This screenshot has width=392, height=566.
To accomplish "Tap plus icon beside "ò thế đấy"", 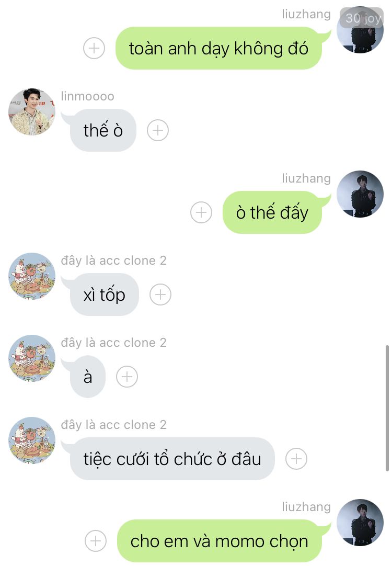I will point(201,212).
